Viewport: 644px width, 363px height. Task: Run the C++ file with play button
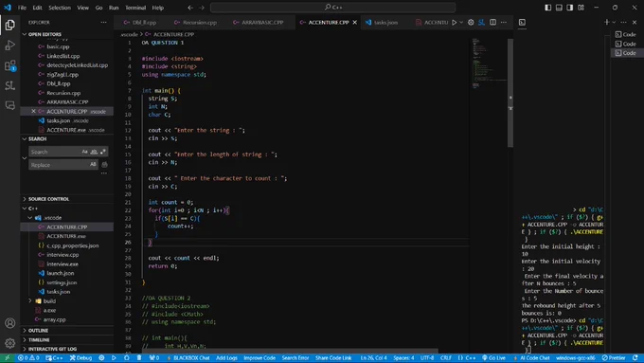[455, 22]
